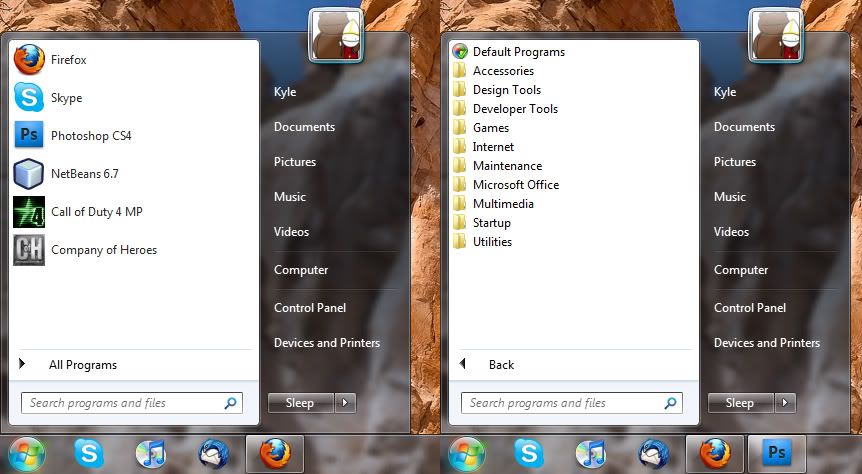
Task: Open Documents in left Start menu
Action: [304, 126]
